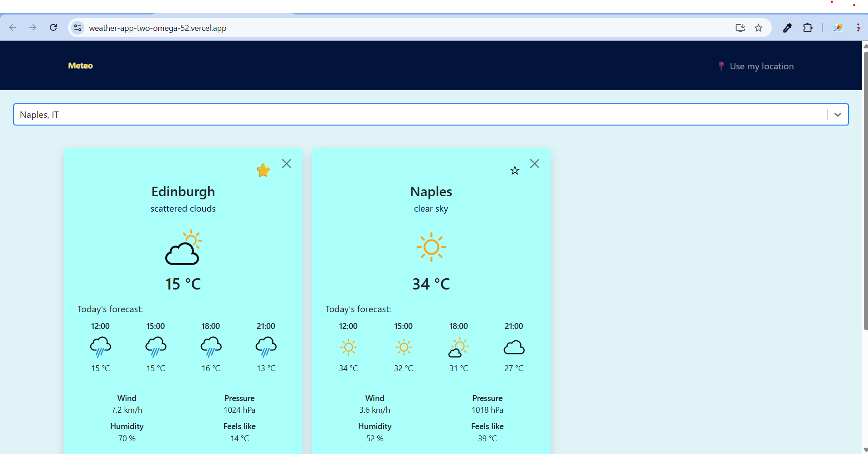Click the Naples clear sky sun icon
The width and height of the screenshot is (868, 454).
point(431,247)
